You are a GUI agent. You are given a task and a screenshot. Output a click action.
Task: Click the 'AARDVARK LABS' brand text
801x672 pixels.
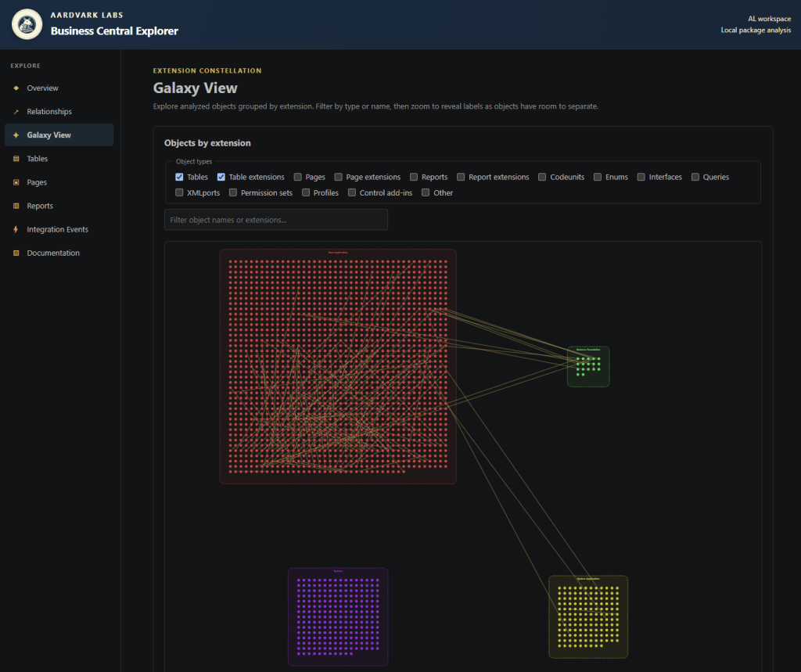87,16
